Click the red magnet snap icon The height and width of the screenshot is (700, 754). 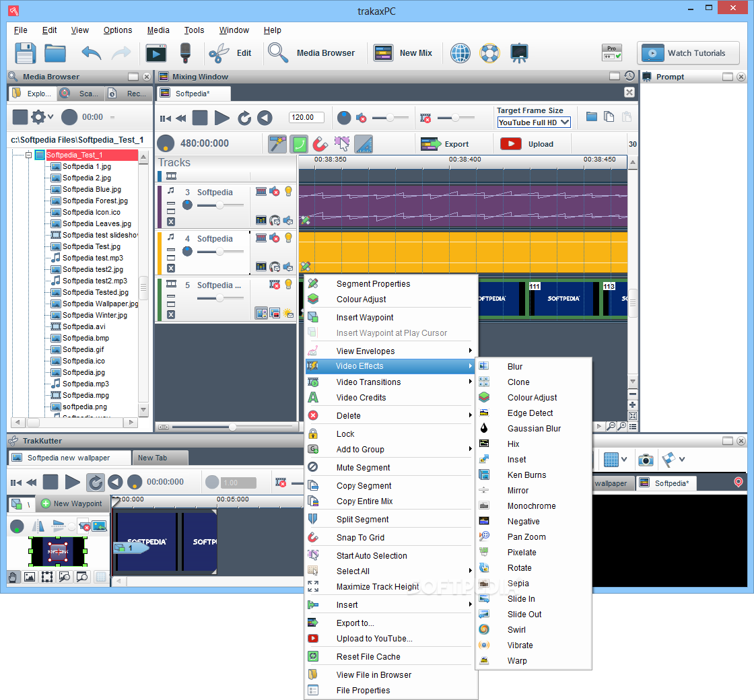(x=320, y=144)
